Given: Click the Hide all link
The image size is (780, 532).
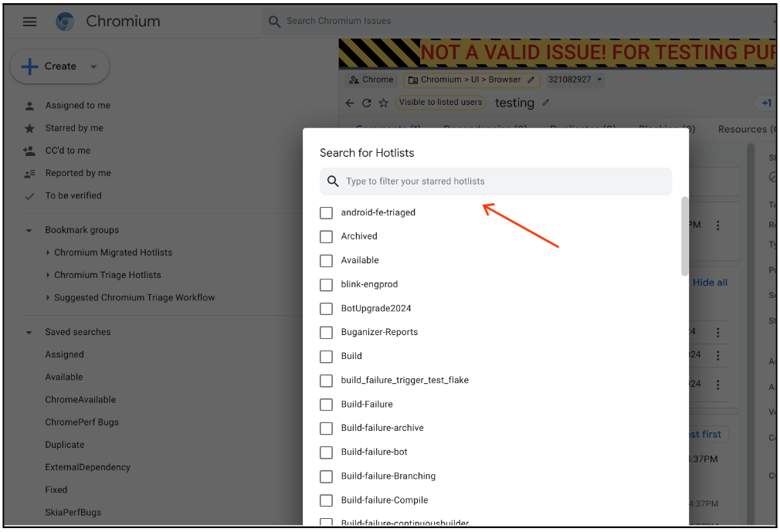Looking at the screenshot, I should click(x=710, y=283).
